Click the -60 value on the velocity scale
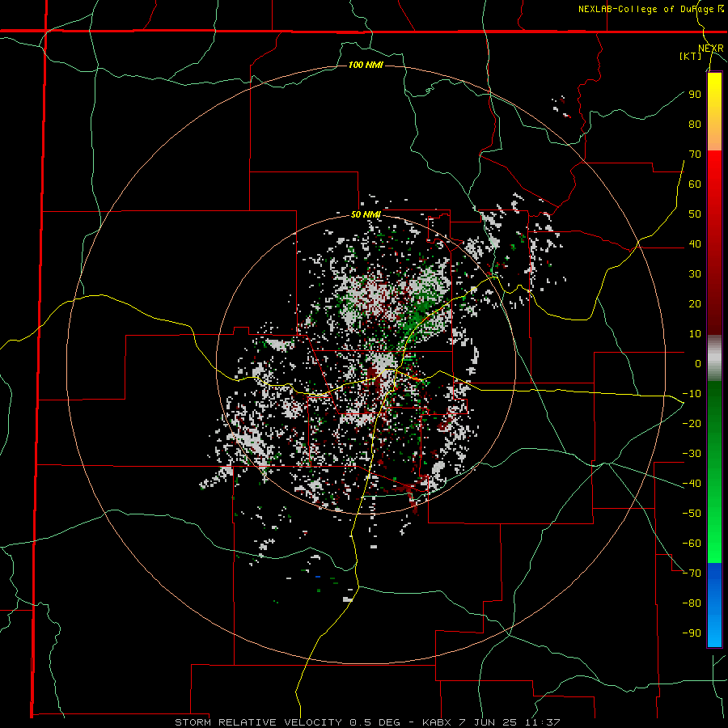The height and width of the screenshot is (728, 728). click(692, 544)
